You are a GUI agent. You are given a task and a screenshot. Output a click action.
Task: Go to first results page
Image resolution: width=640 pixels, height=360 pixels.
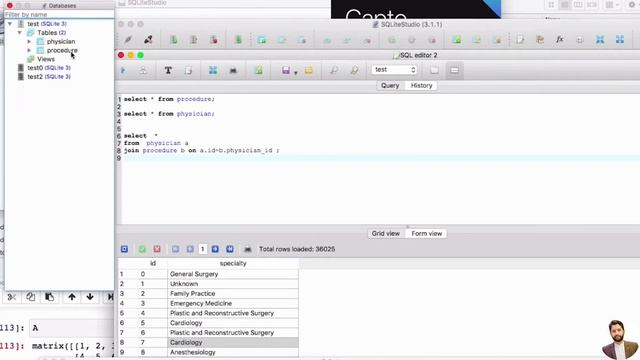click(x=175, y=249)
